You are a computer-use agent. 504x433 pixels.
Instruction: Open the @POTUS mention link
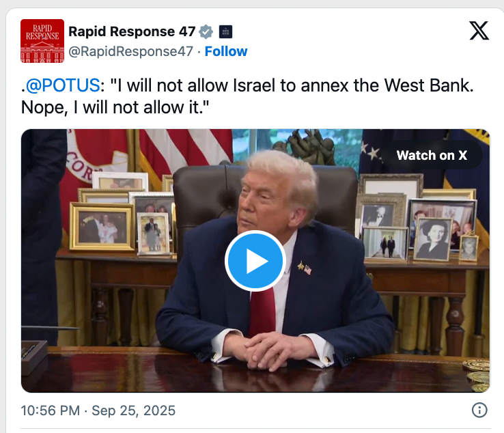pos(63,85)
